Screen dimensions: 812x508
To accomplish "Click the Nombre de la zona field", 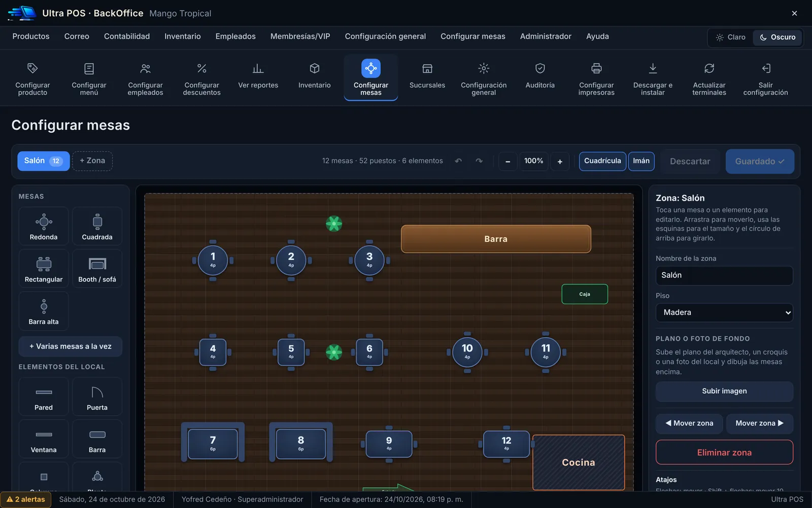I will [724, 275].
